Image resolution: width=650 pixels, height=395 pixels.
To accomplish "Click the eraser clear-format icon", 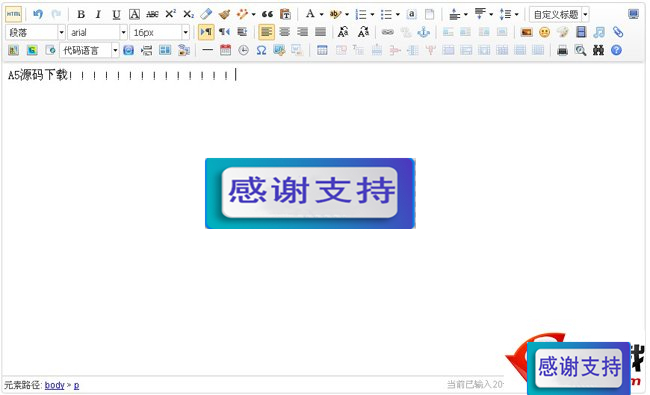I will (206, 15).
